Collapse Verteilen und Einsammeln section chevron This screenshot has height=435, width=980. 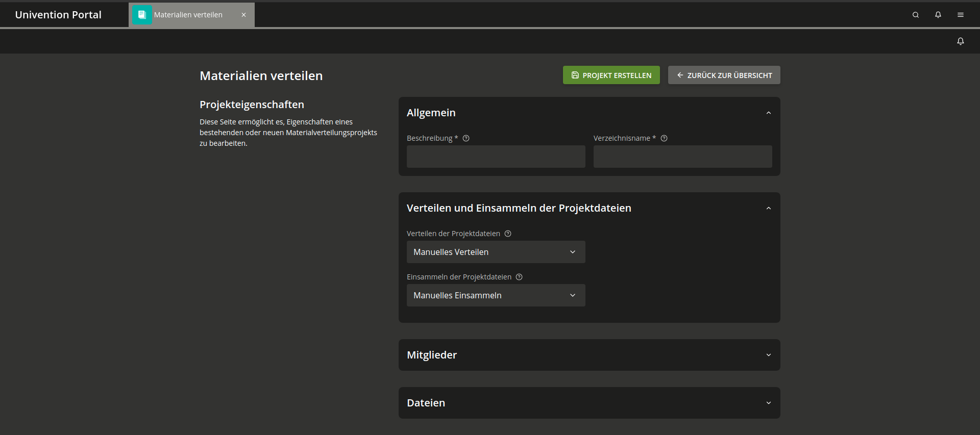click(x=769, y=208)
